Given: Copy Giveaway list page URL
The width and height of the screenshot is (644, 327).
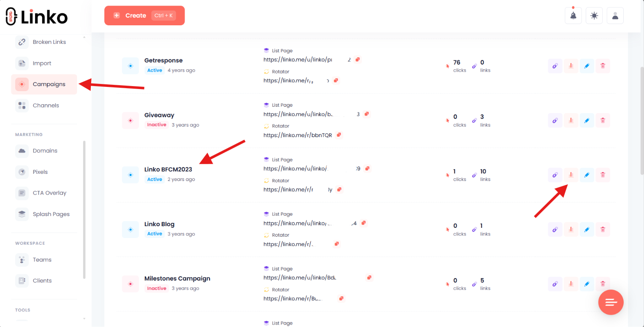Looking at the screenshot, I should (367, 114).
